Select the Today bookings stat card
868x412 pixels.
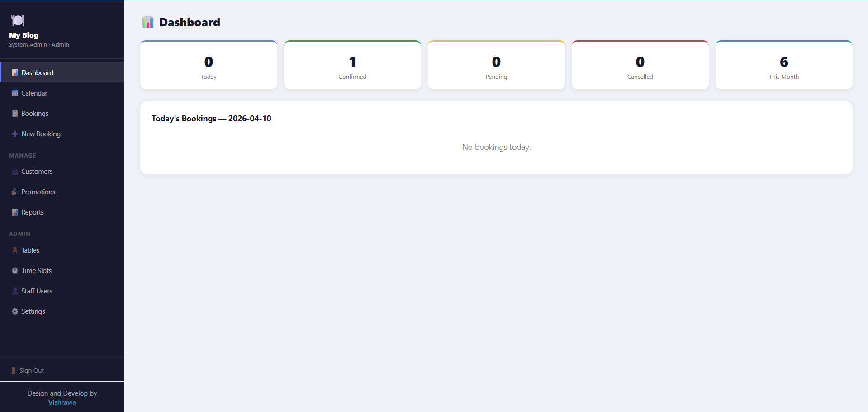(209, 65)
